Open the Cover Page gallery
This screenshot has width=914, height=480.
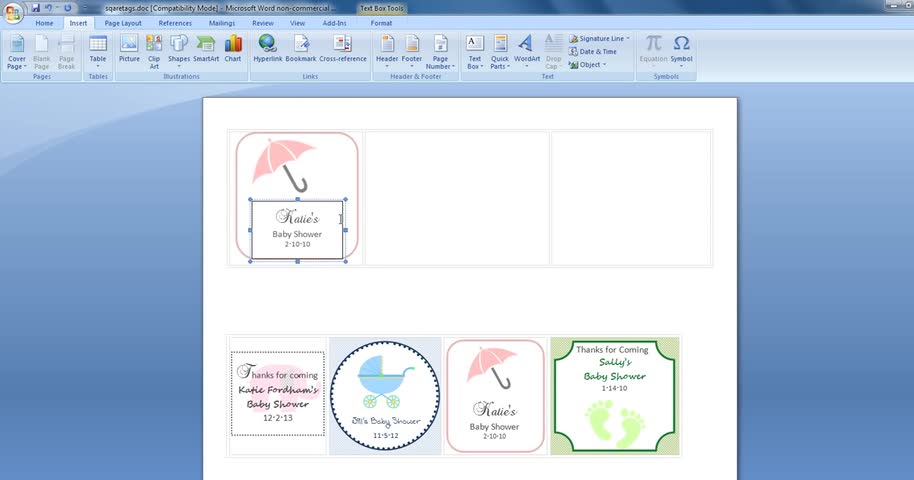tap(17, 52)
